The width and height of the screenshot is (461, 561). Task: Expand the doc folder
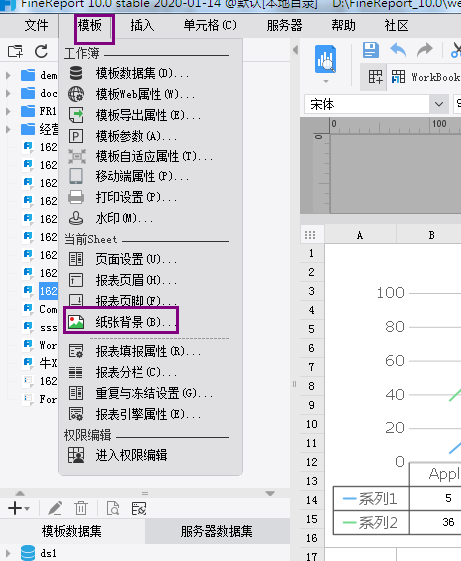click(x=8, y=93)
